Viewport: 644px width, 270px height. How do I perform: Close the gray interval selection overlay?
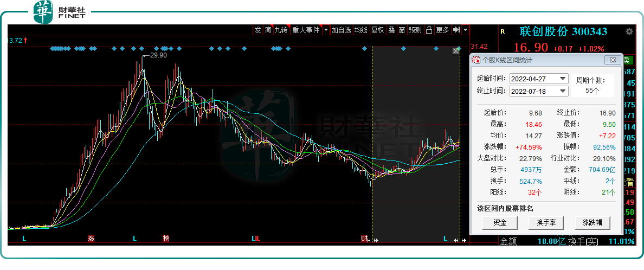pyautogui.click(x=455, y=51)
